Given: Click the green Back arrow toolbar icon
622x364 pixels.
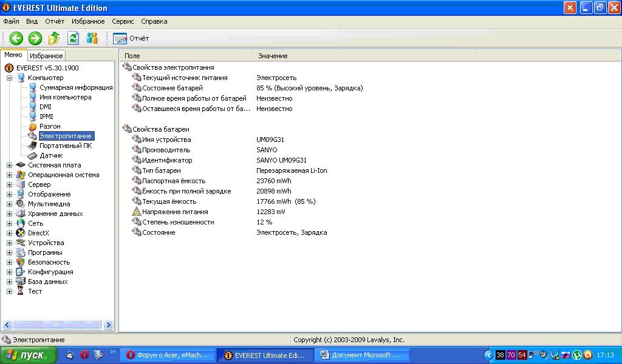Looking at the screenshot, I should [x=16, y=38].
